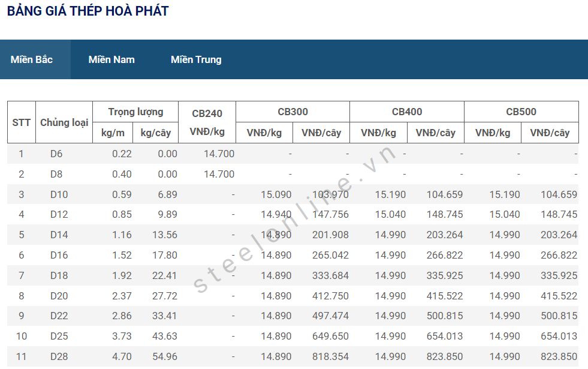Select the CB500 value 335.925
This screenshot has height=369, width=588.
559,275
